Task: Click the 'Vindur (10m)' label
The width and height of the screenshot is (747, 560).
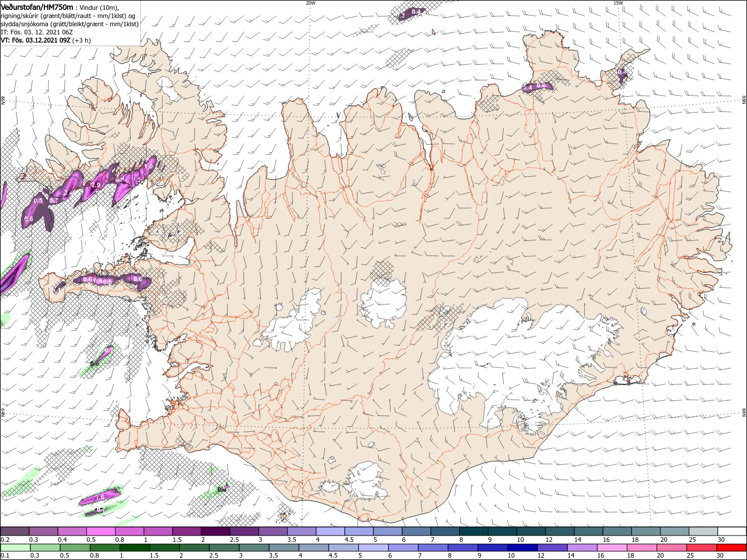Action: 99,8
